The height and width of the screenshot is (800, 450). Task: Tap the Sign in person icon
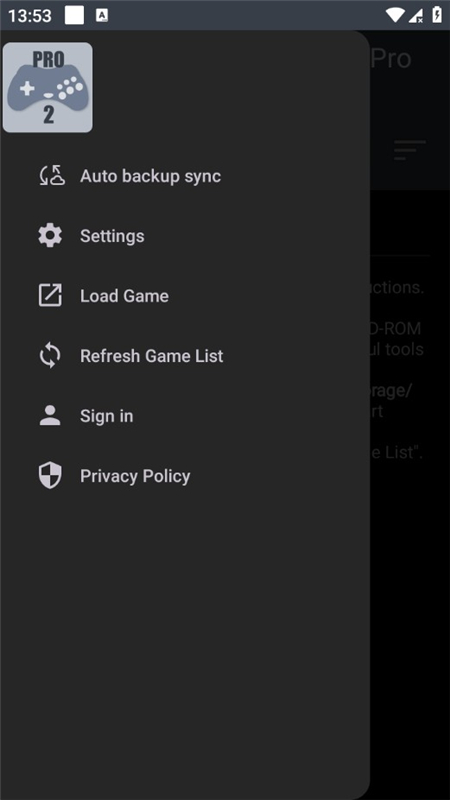click(50, 415)
